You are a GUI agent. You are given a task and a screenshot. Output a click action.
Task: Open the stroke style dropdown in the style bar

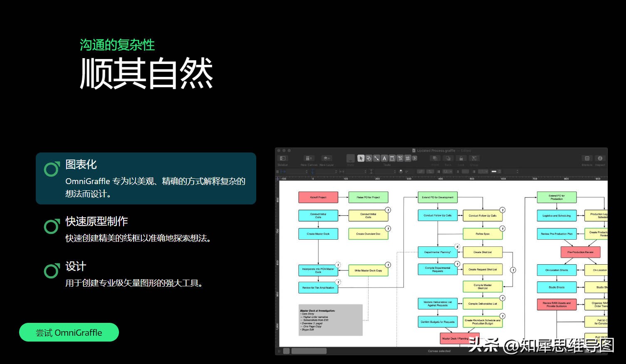[x=482, y=171]
